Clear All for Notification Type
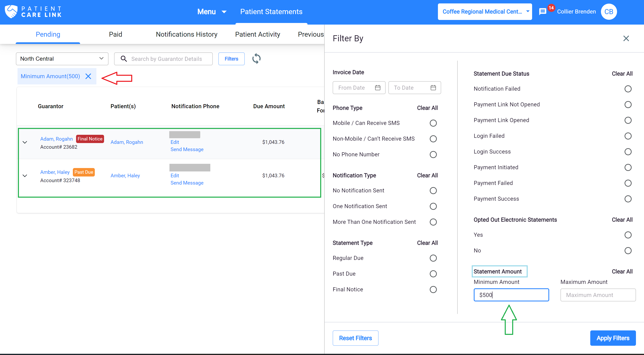The height and width of the screenshot is (355, 644). [x=427, y=175]
